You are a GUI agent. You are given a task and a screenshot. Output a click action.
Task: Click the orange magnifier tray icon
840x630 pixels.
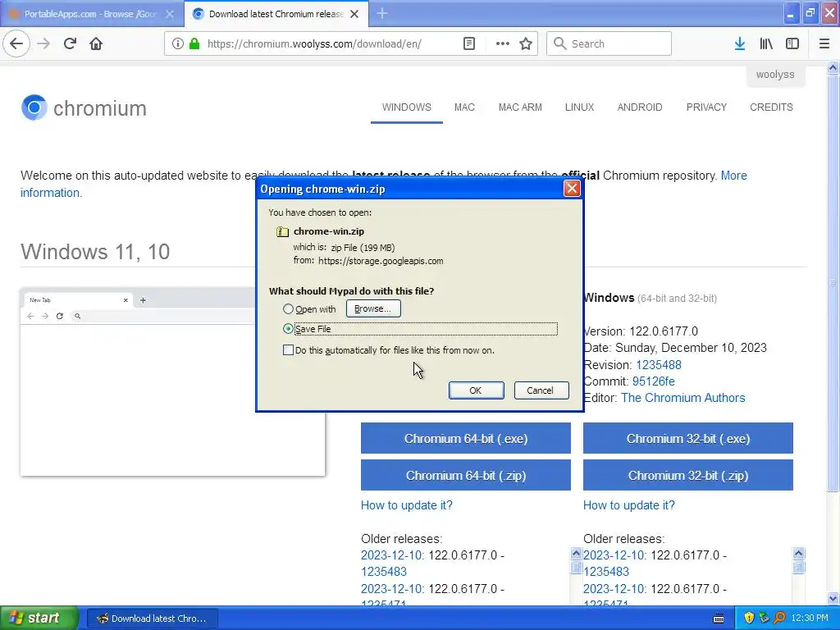(780, 618)
